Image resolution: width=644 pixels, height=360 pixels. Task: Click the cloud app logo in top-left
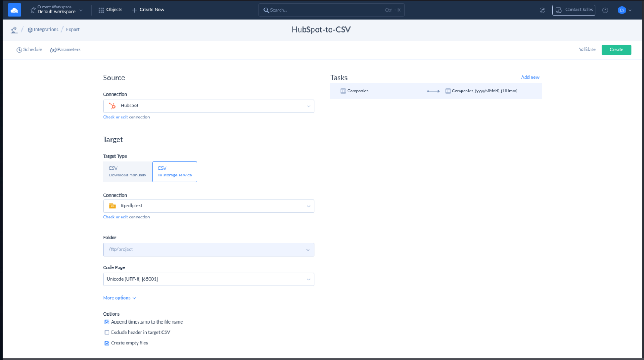coord(14,9)
